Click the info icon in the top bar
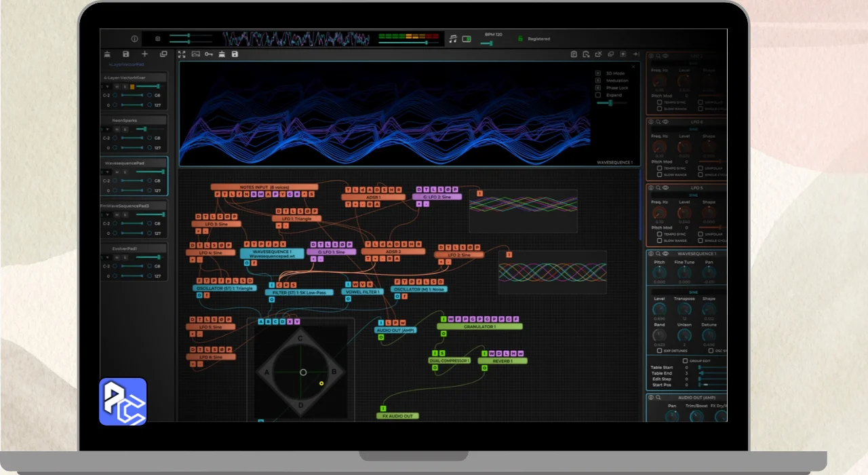Viewport: 868px width, 475px height. click(134, 39)
